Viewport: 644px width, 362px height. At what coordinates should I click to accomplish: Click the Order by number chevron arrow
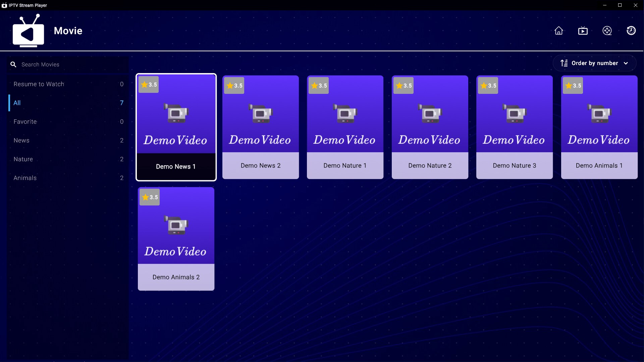pos(626,63)
